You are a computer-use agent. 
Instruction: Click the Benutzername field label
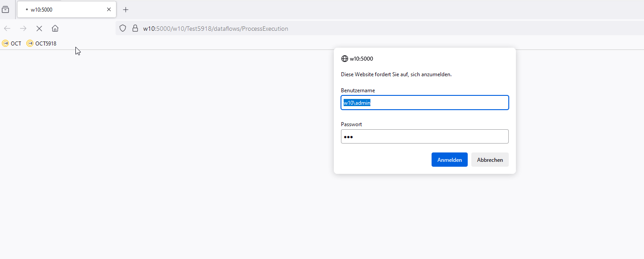pyautogui.click(x=358, y=90)
